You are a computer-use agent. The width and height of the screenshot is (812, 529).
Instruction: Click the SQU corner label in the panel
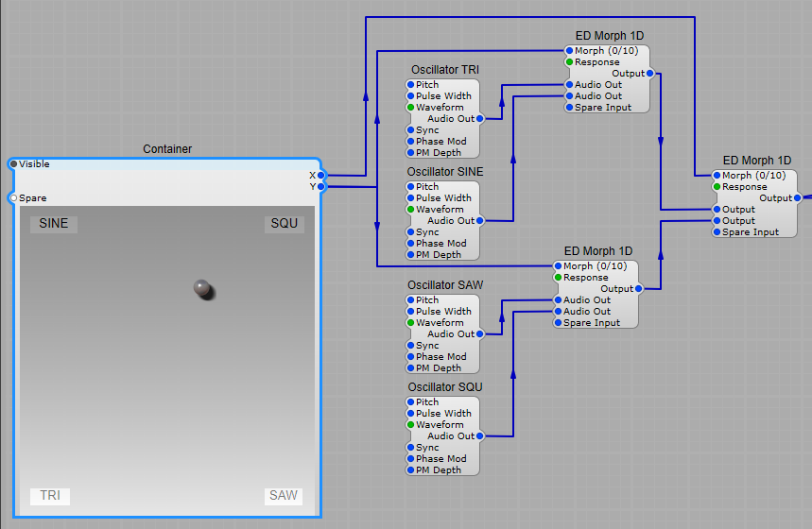(x=284, y=224)
